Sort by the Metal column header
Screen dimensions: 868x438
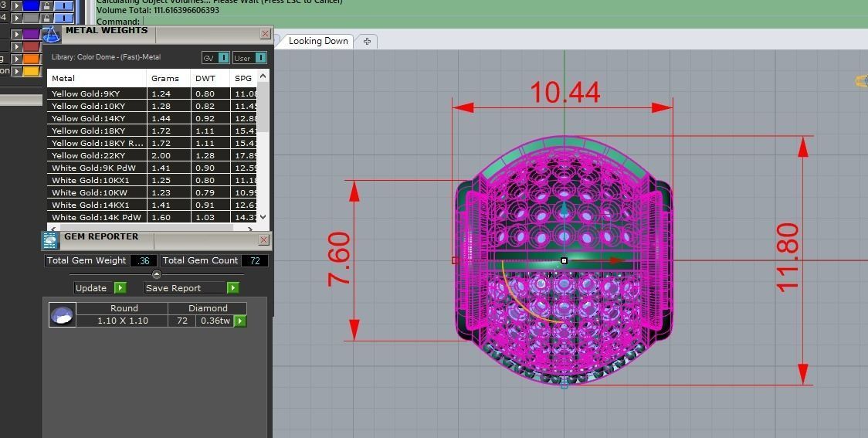(x=97, y=78)
